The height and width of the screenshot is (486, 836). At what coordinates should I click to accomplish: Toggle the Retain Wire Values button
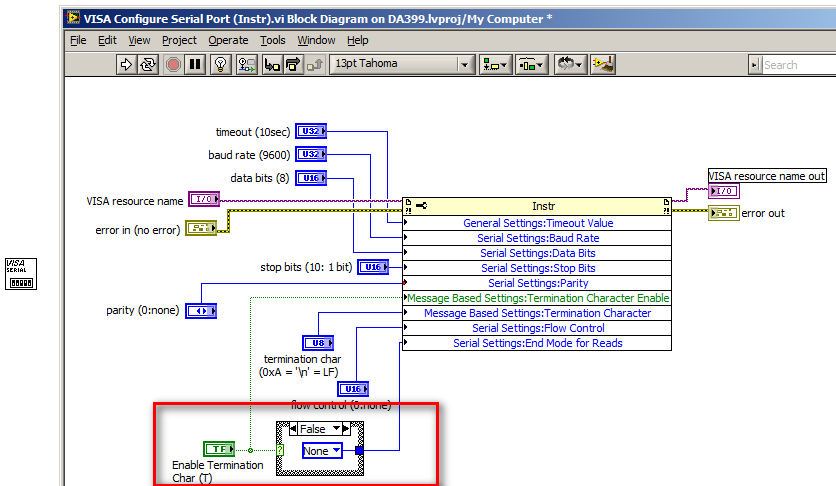[246, 64]
